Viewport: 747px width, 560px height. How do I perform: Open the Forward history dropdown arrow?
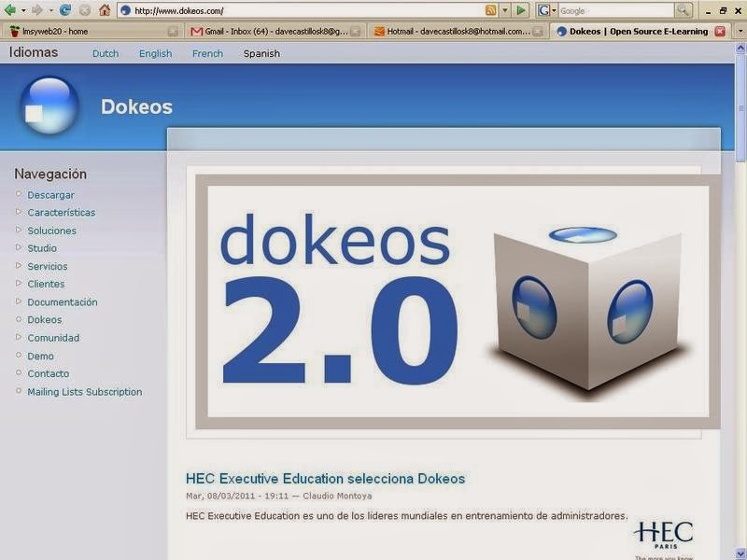(x=51, y=10)
